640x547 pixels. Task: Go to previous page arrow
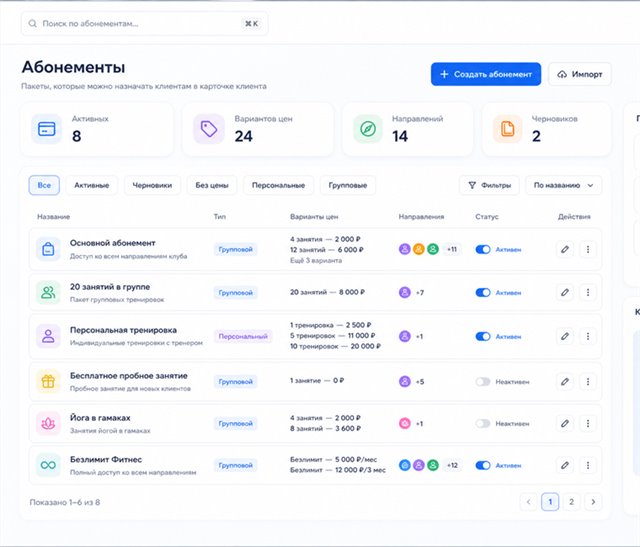(x=529, y=502)
